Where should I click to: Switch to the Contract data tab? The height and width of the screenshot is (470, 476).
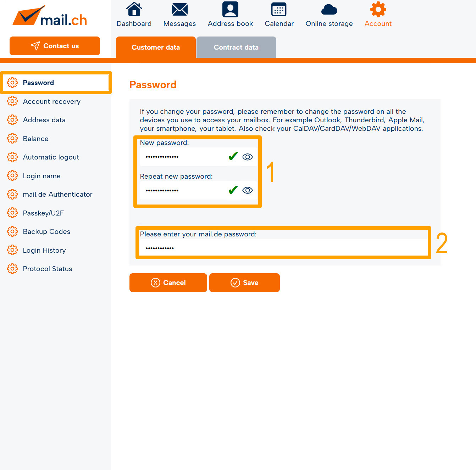tap(236, 47)
